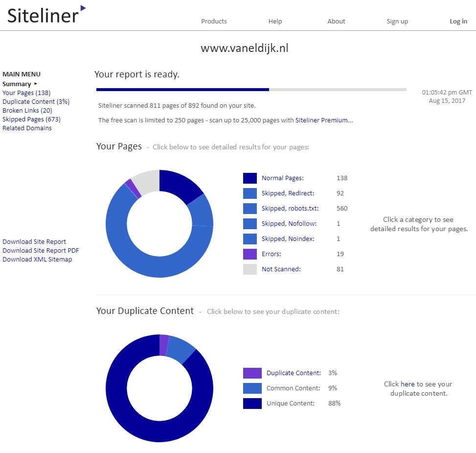Click the Siteliner logo
Image resolution: width=476 pixels, height=453 pixels.
[x=46, y=15]
